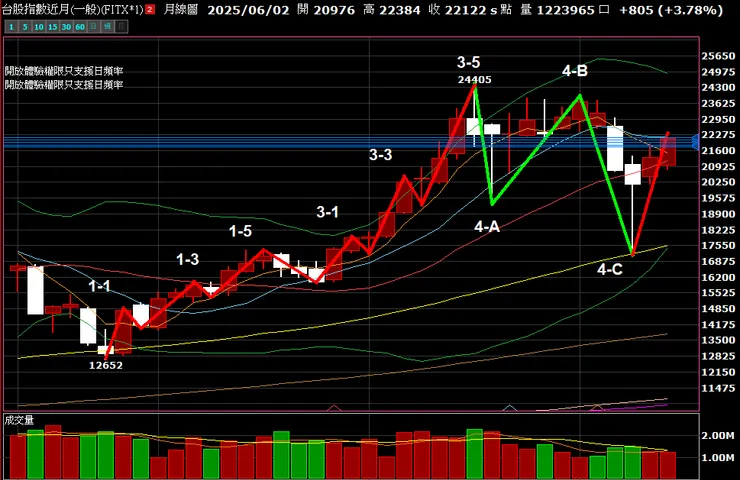Choose the 30-minute timeframe button
The height and width of the screenshot is (480, 740).
pos(66,27)
